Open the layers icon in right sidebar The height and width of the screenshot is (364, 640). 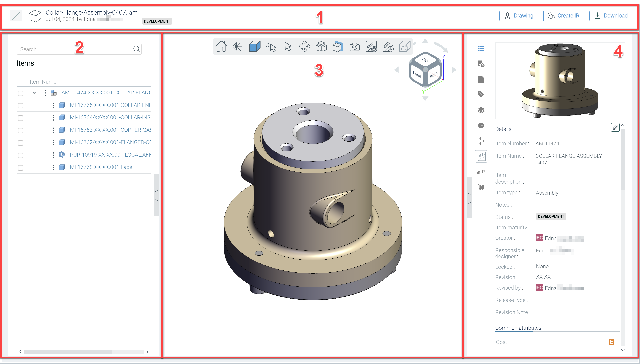pyautogui.click(x=481, y=110)
